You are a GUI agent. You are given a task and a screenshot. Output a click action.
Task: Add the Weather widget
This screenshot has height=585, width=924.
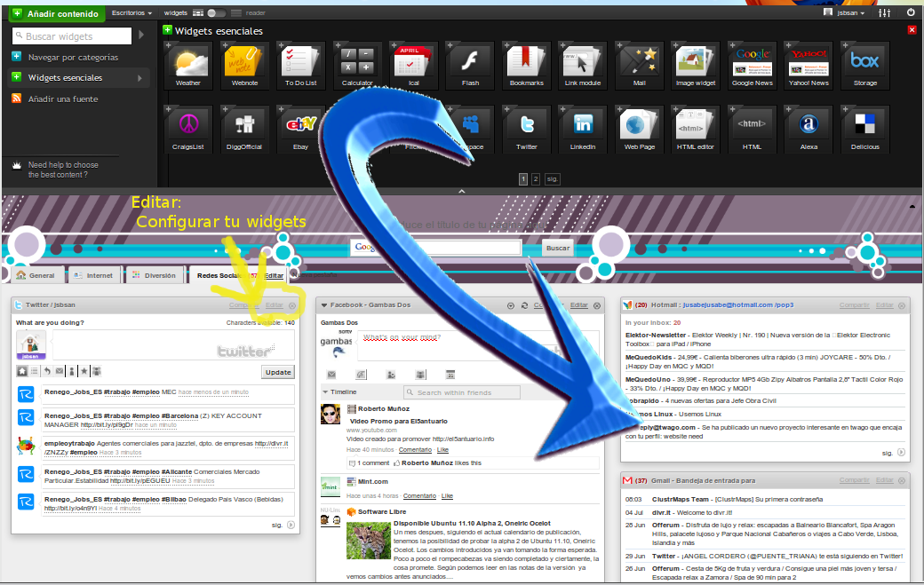pos(188,66)
